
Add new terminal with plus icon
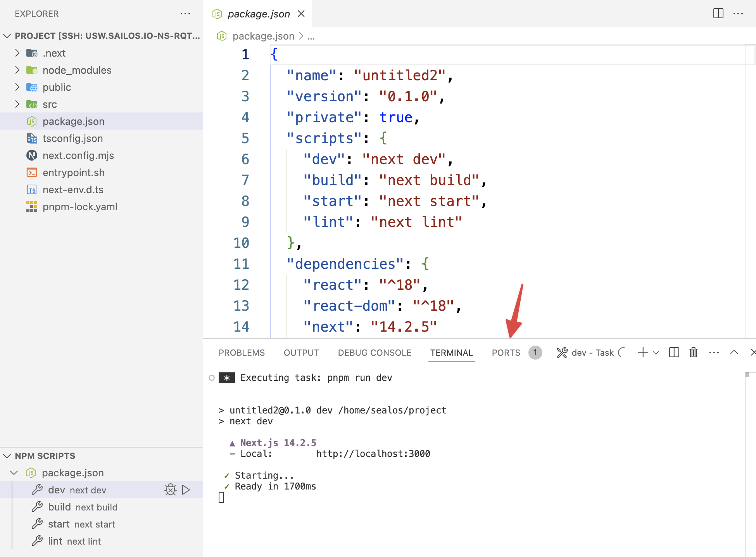coord(642,352)
